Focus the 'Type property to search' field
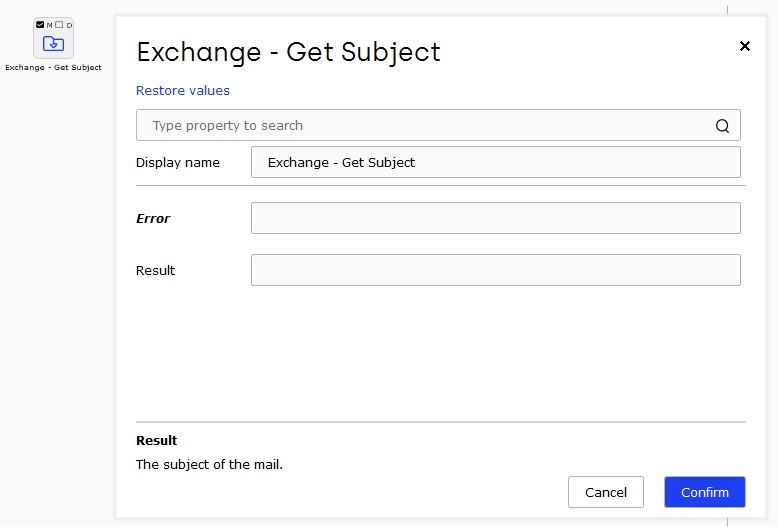The image size is (777, 527). tap(438, 125)
